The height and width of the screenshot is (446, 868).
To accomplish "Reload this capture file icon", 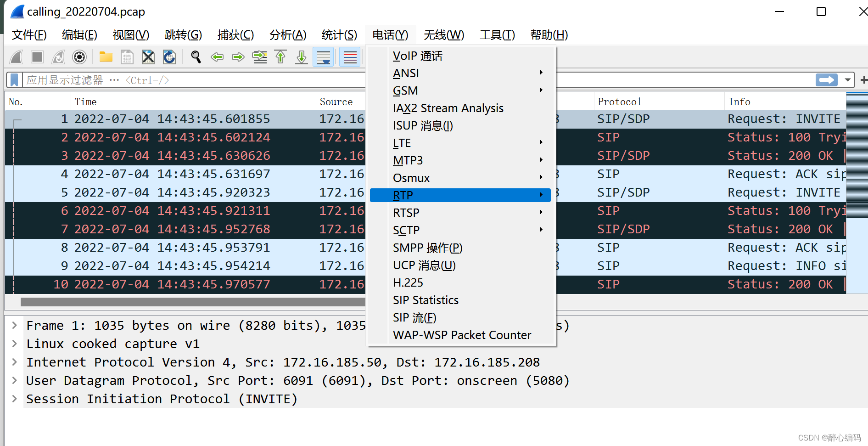I will (x=169, y=57).
